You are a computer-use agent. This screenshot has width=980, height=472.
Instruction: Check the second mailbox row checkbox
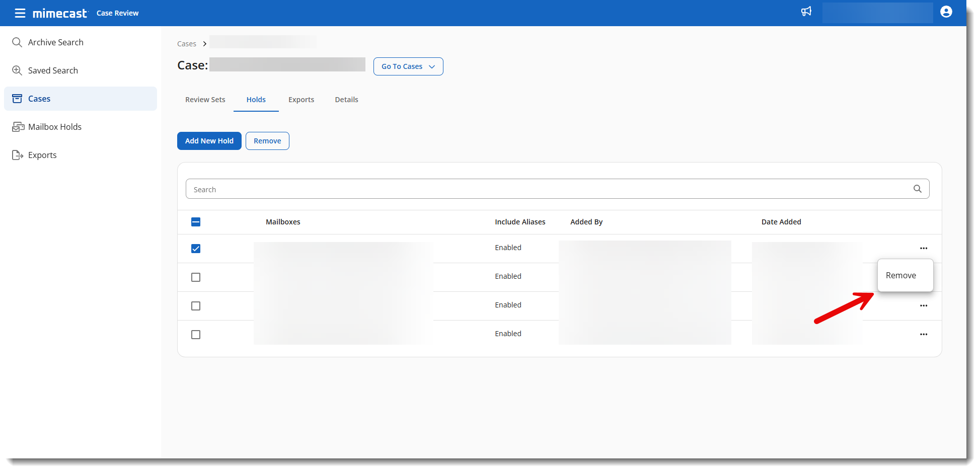(x=196, y=277)
